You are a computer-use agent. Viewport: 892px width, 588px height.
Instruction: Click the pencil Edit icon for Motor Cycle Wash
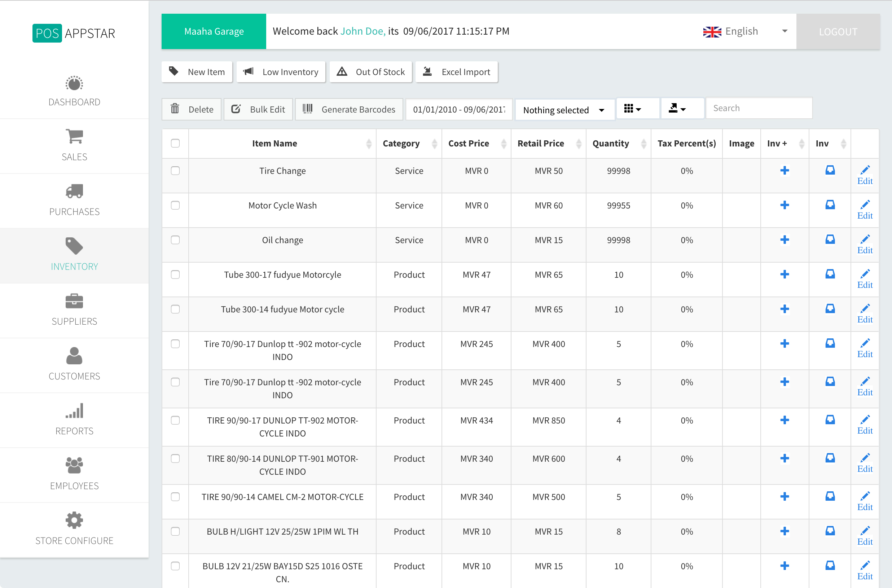click(x=865, y=205)
